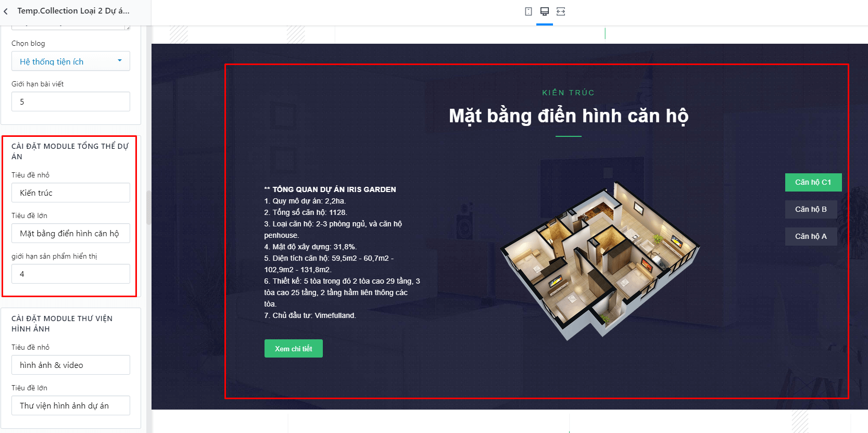
Task: Edit the Mặt bằng điển hình căn hộ field
Action: [x=71, y=233]
